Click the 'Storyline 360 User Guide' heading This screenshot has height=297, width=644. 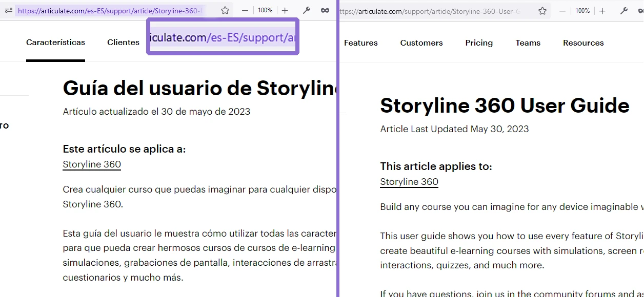[x=505, y=105]
